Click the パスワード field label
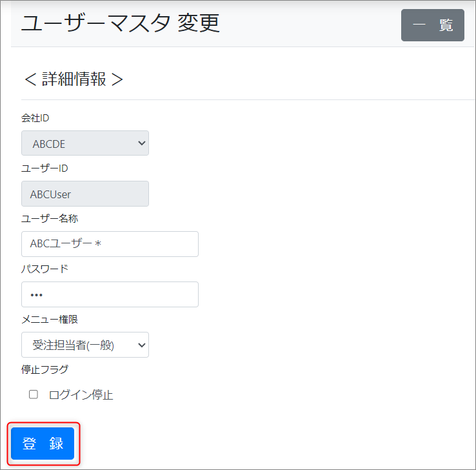 [45, 269]
